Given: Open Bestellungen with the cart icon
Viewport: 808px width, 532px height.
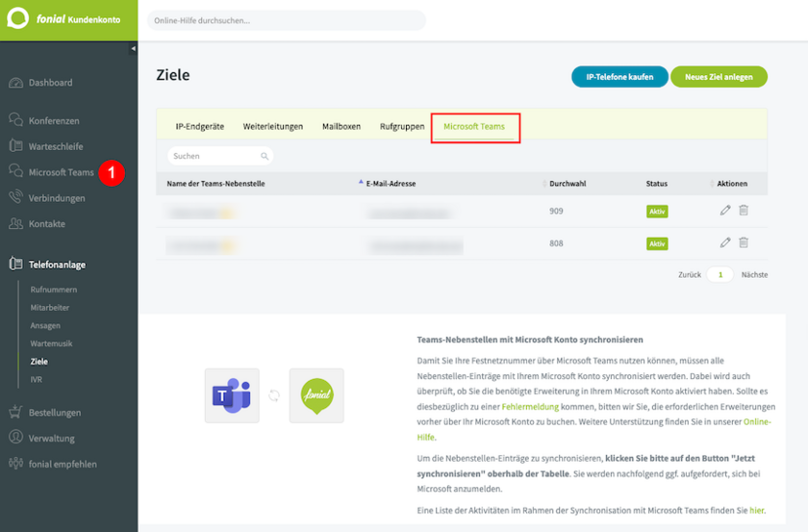Looking at the screenshot, I should point(55,413).
